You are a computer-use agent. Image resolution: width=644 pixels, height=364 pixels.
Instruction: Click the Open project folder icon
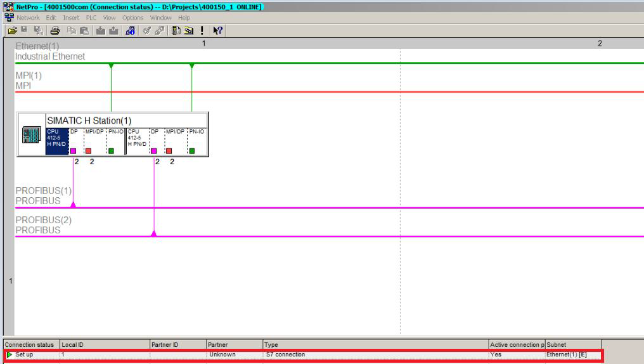pyautogui.click(x=12, y=30)
